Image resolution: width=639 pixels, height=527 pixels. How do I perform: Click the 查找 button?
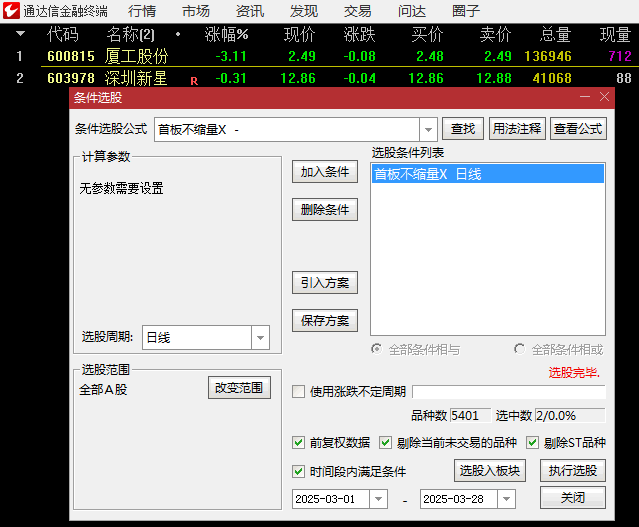[x=463, y=129]
